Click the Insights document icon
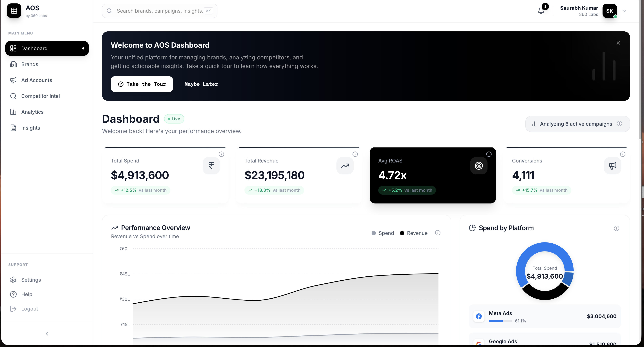This screenshot has height=347, width=644. tap(13, 128)
